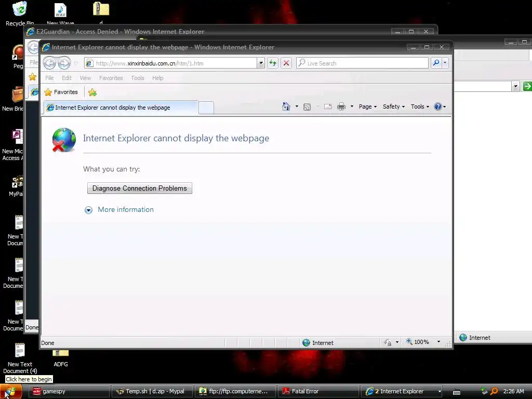The width and height of the screenshot is (532, 399).
Task: Open the Page command bar menu
Action: 368,107
